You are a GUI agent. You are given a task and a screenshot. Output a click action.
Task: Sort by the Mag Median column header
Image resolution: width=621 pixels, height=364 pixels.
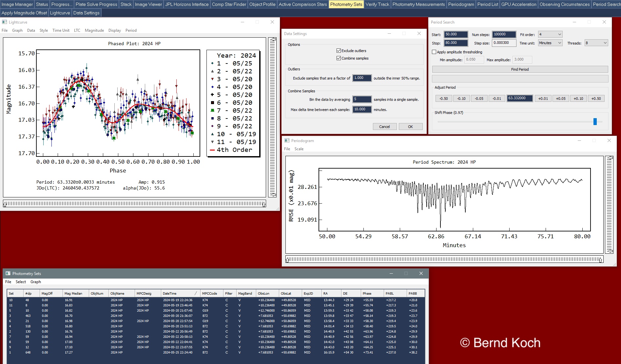point(75,293)
